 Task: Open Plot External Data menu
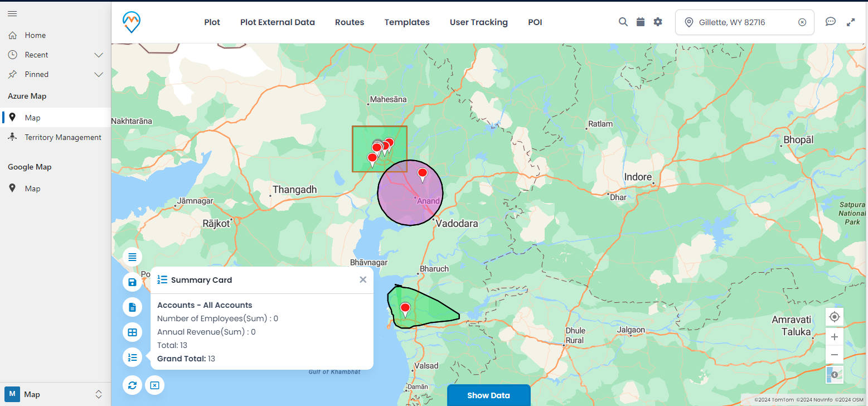pos(278,22)
